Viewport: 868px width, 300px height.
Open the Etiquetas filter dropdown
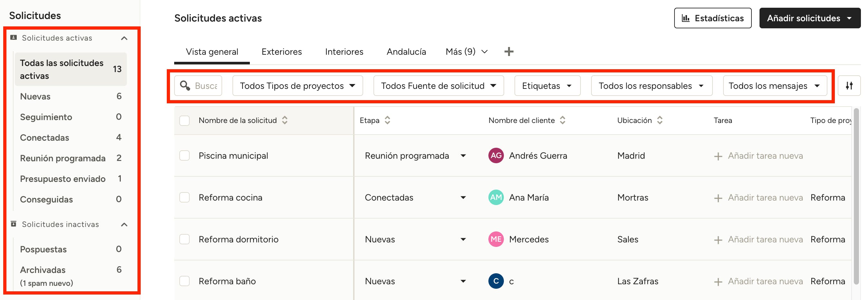(547, 86)
